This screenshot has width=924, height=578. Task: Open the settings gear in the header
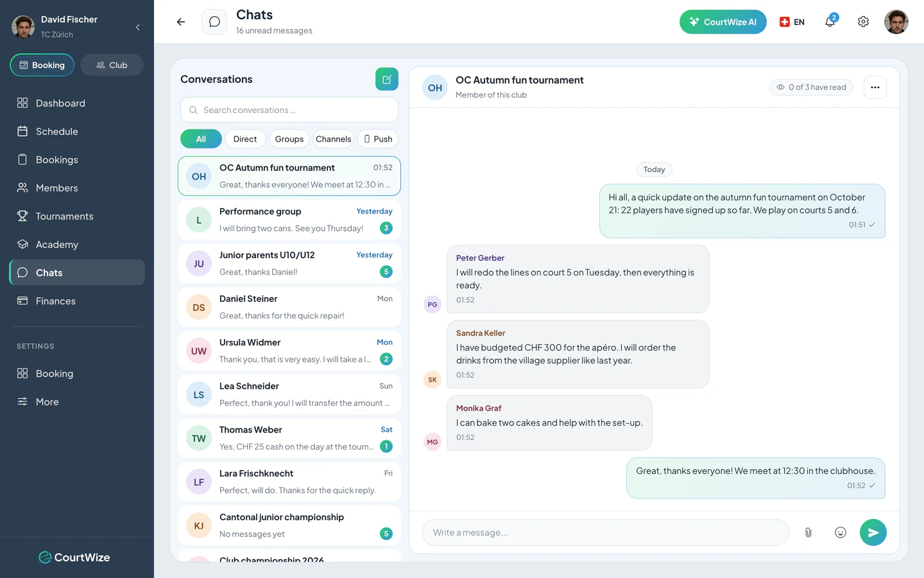pos(863,22)
